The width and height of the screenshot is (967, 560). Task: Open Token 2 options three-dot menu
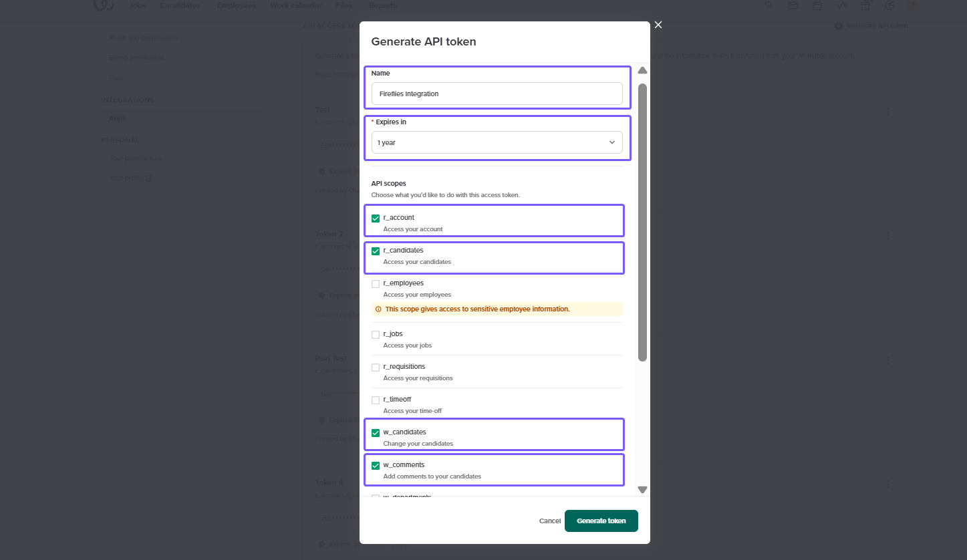point(888,236)
